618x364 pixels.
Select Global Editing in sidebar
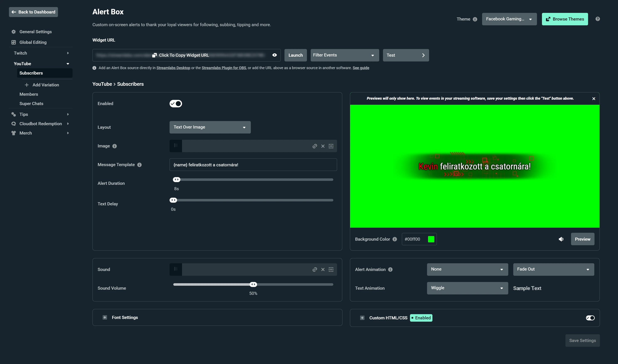33,42
